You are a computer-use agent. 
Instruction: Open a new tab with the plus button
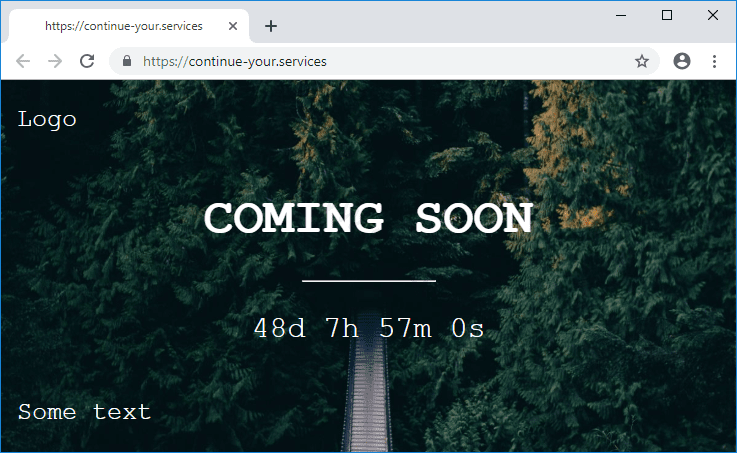click(271, 26)
